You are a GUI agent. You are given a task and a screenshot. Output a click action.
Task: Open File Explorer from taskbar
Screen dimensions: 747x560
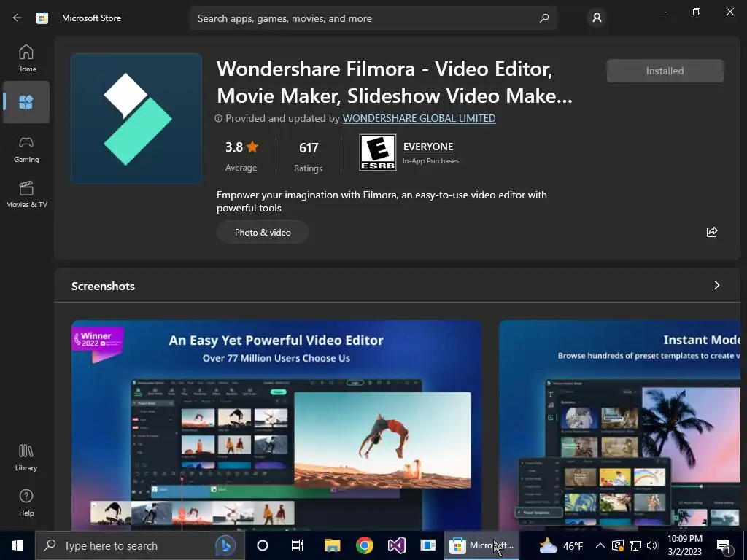332,545
